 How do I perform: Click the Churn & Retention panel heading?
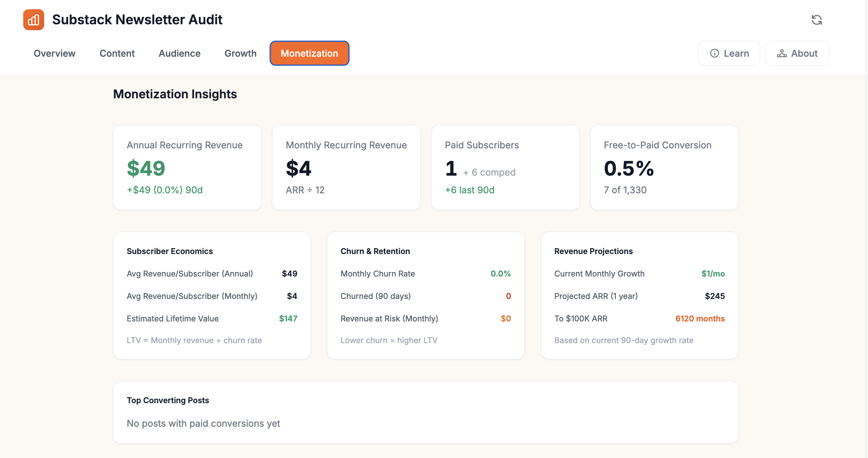[375, 251]
